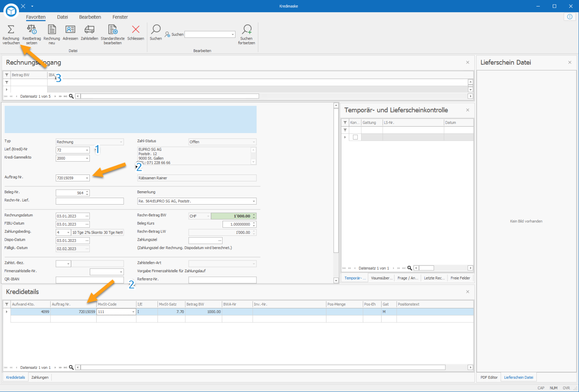Click the Beleg Kurs spinner arrows
The height and width of the screenshot is (392, 579).
pyautogui.click(x=254, y=224)
